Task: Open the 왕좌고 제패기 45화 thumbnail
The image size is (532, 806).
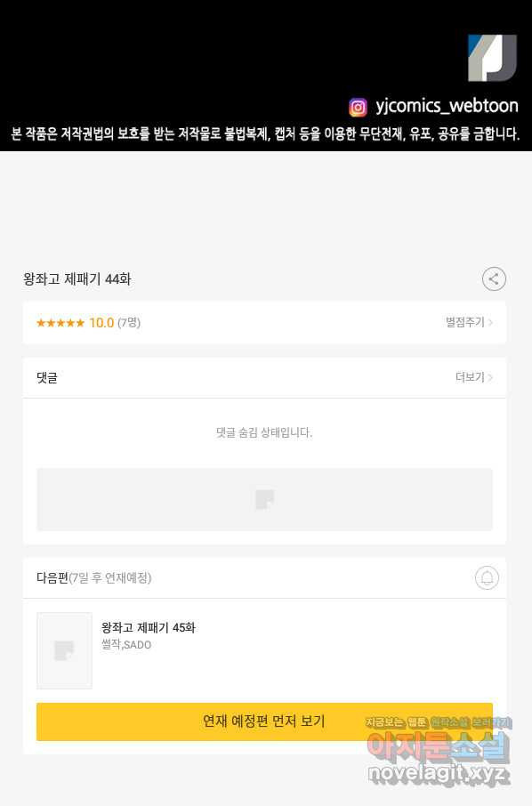Action: click(64, 650)
